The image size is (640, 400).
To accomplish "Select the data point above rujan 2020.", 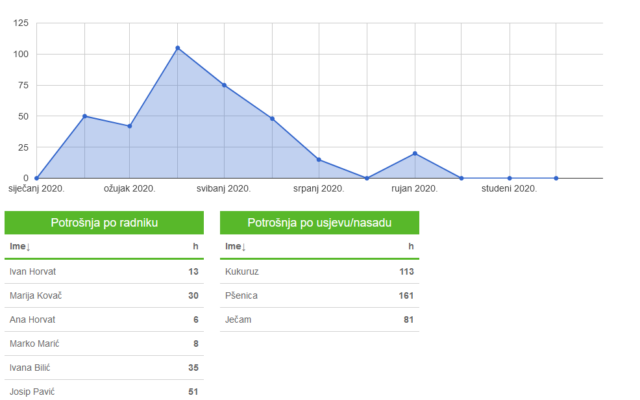I will (x=415, y=153).
